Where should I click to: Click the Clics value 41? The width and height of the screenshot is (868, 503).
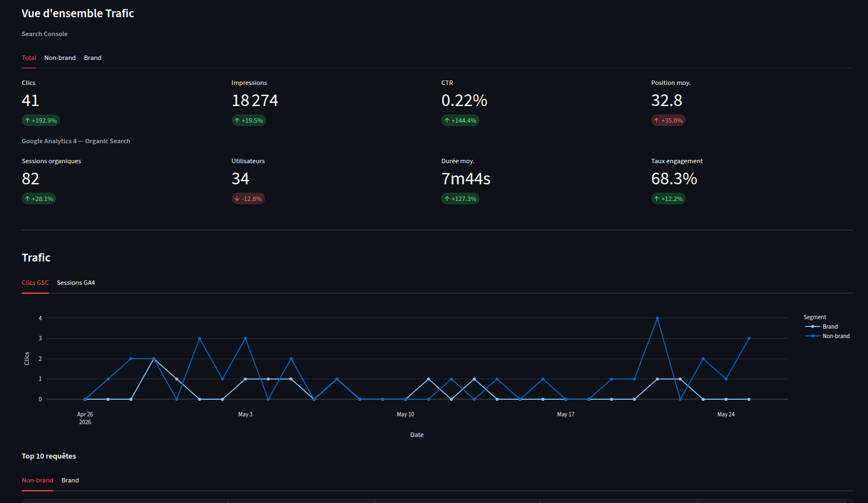point(31,100)
